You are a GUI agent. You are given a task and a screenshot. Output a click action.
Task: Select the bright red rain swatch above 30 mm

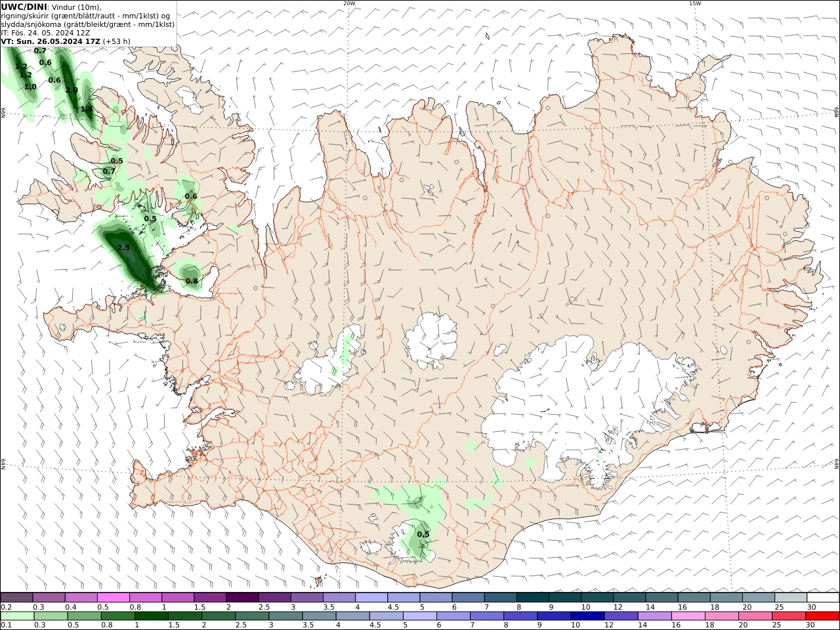tap(822, 616)
